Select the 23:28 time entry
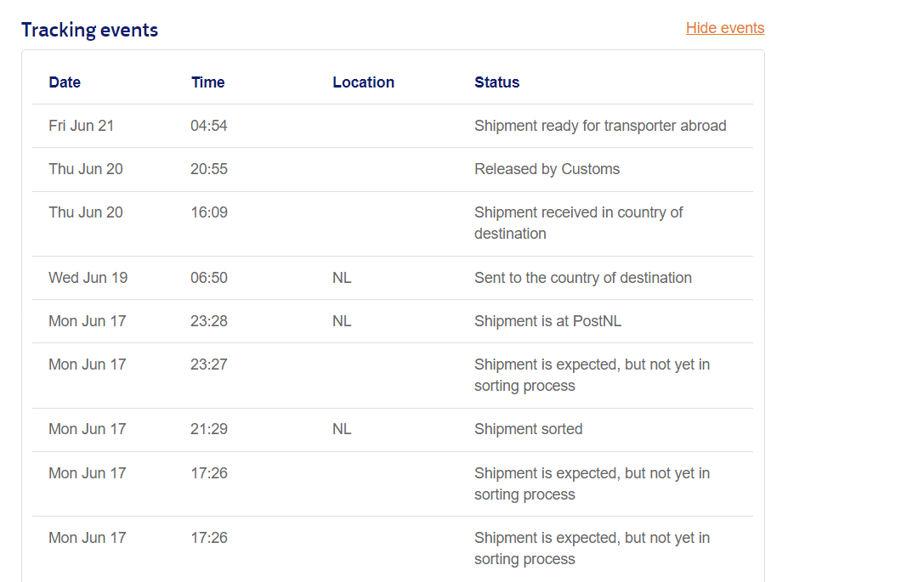Image resolution: width=924 pixels, height=582 pixels. pyautogui.click(x=209, y=321)
